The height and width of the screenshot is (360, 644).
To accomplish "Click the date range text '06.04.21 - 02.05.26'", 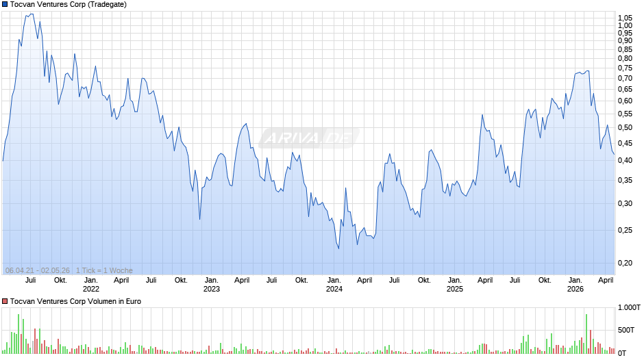I will click(x=38, y=270).
